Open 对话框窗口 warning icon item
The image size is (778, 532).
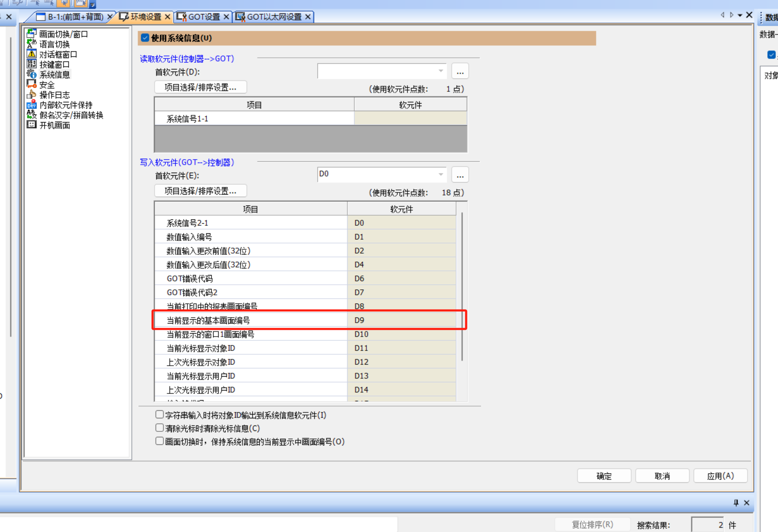[x=32, y=54]
